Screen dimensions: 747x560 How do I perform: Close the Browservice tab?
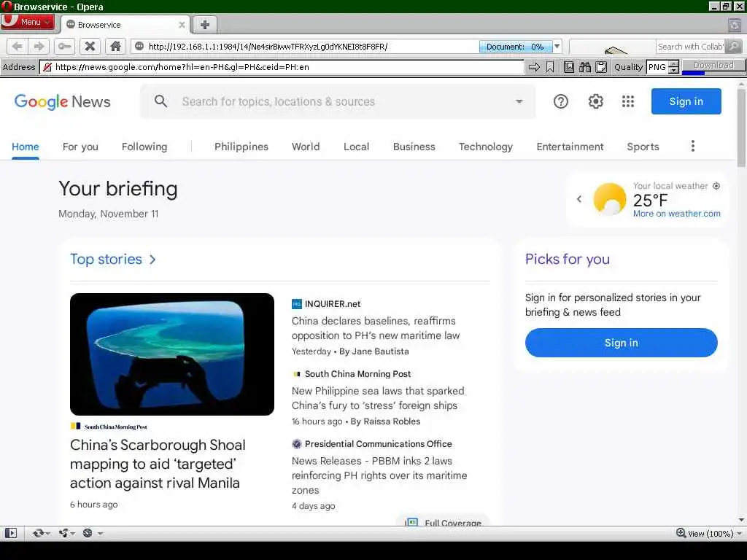(182, 25)
